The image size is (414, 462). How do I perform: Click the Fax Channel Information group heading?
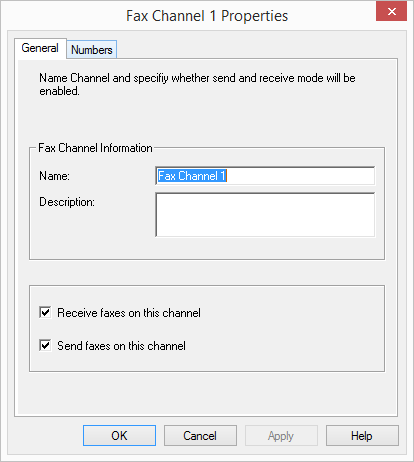click(x=95, y=148)
